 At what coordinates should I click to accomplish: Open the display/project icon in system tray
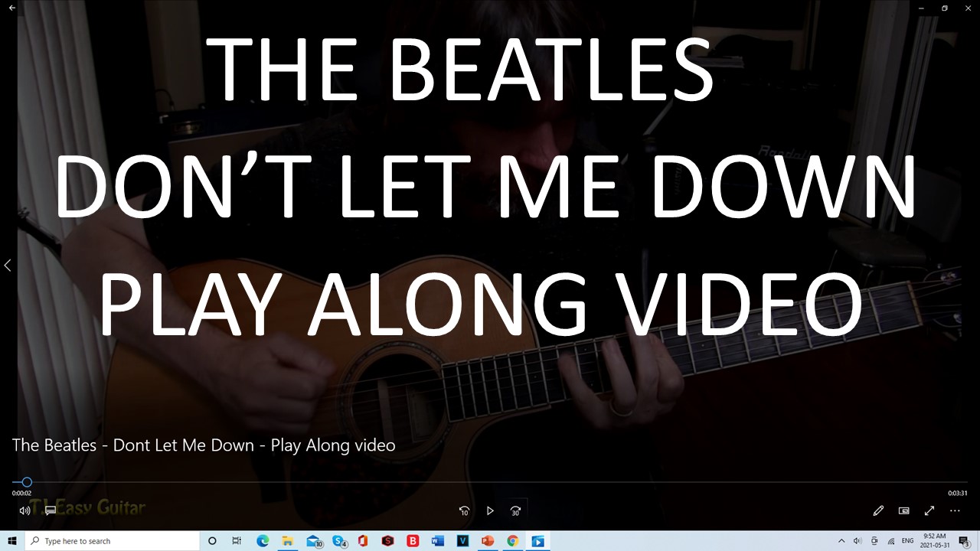pos(874,541)
